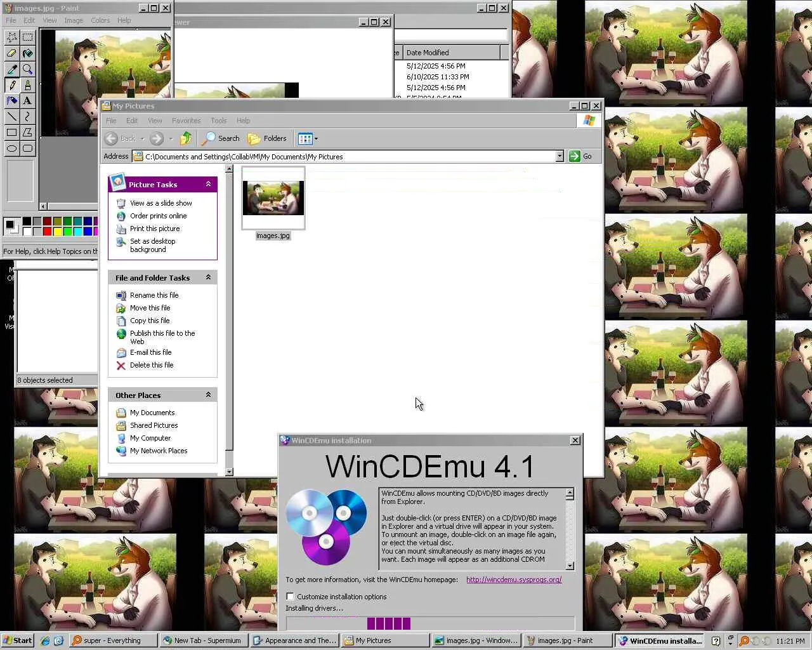
Task: Select the Magnifier tool in Paint
Action: click(27, 69)
